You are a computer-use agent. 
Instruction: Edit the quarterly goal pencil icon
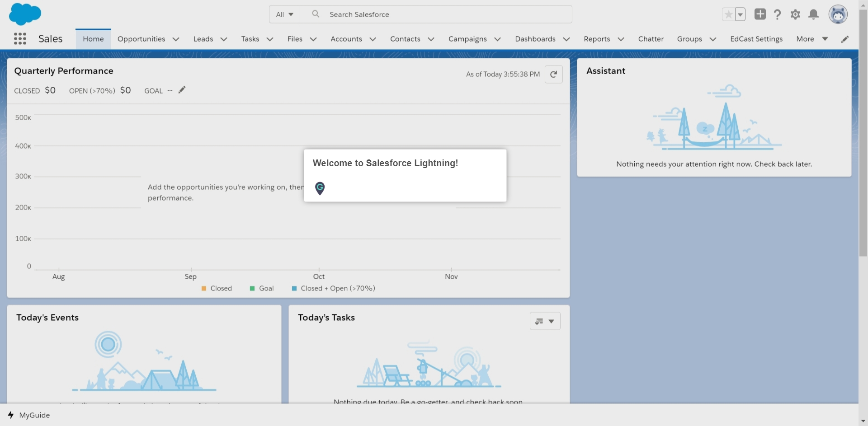coord(182,90)
